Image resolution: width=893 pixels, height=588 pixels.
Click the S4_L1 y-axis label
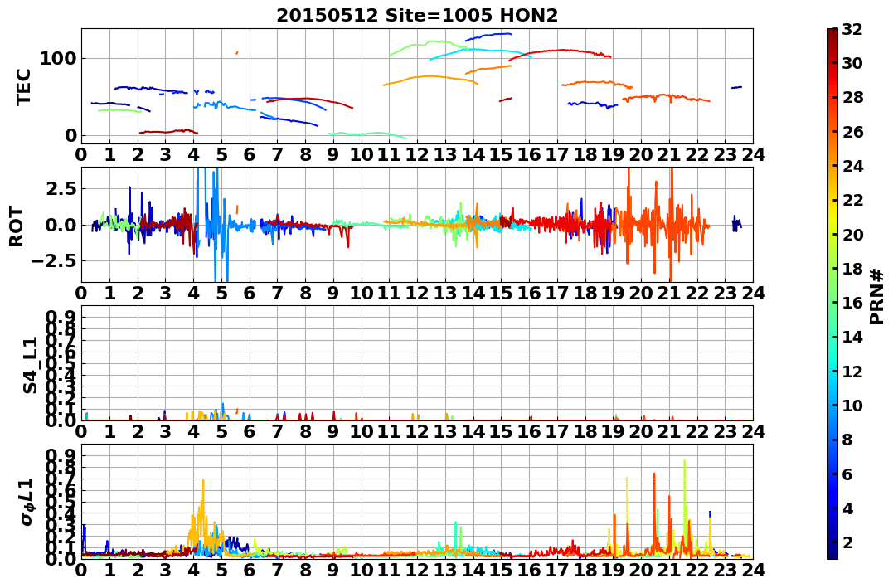(30, 365)
